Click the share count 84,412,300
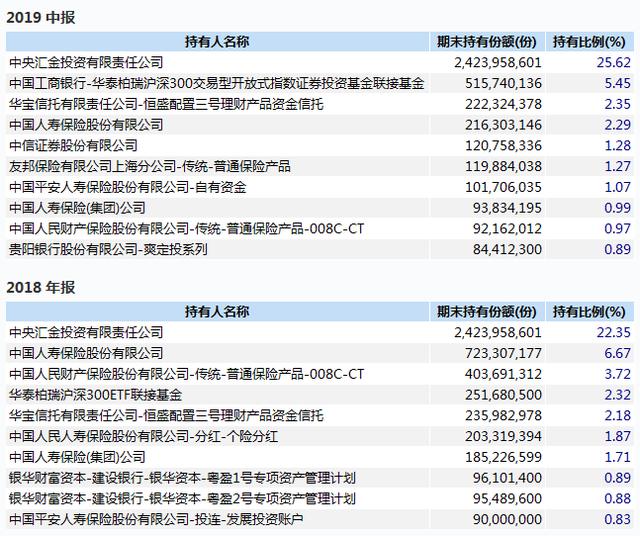Image resolution: width=640 pixels, height=536 pixels. tap(507, 249)
